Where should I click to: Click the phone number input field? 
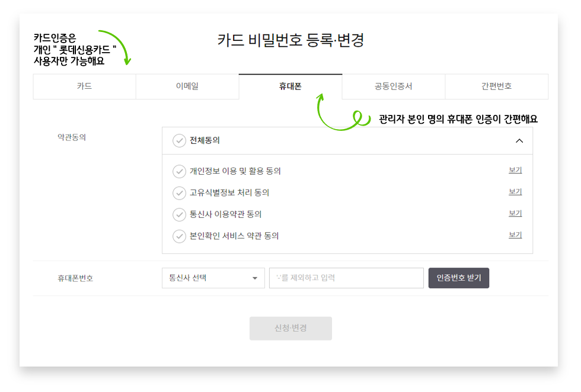346,278
